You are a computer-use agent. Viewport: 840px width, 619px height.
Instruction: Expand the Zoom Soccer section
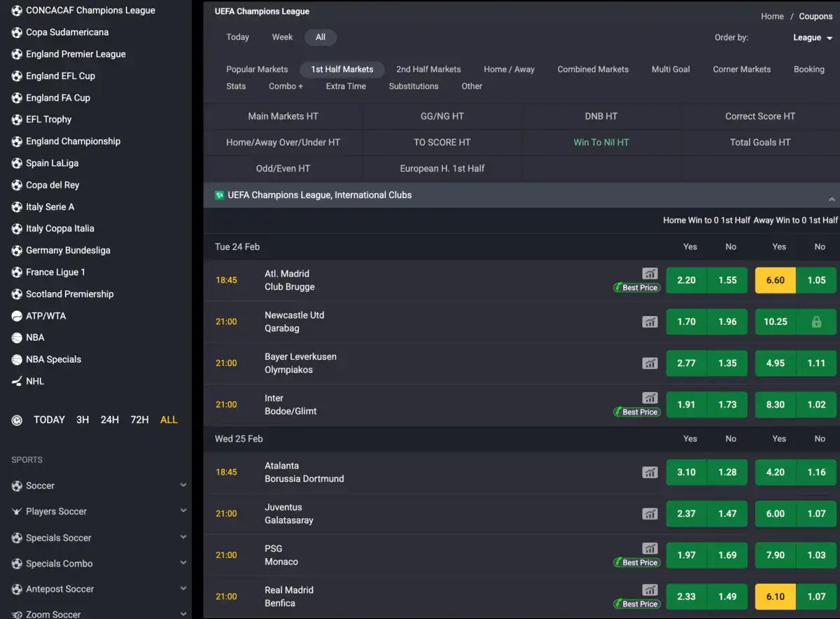[183, 614]
